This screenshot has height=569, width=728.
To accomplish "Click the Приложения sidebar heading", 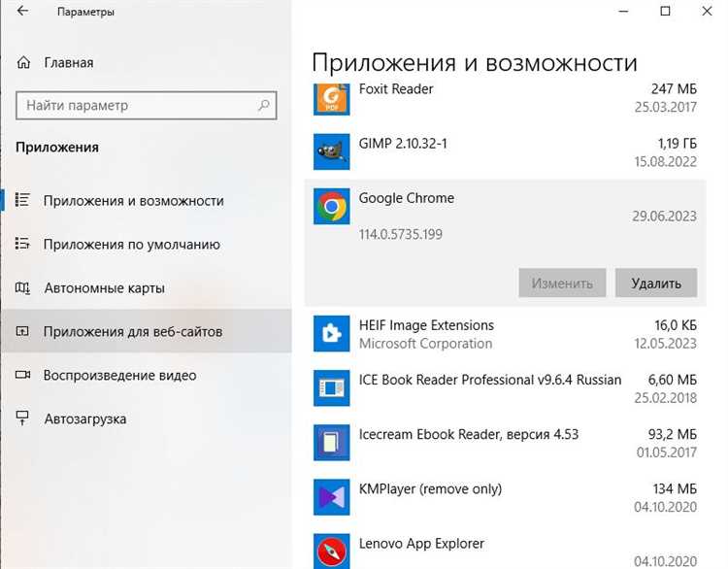I will click(x=57, y=148).
